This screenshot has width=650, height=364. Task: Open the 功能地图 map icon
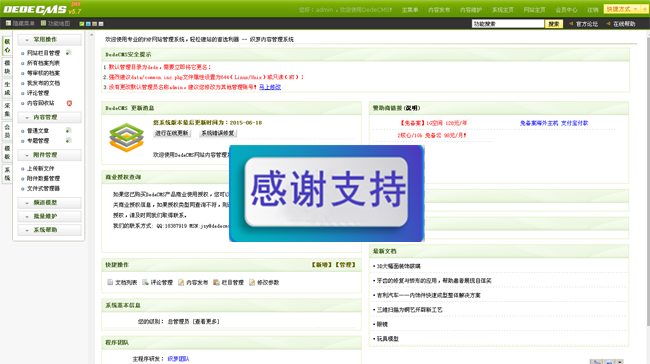[43, 23]
